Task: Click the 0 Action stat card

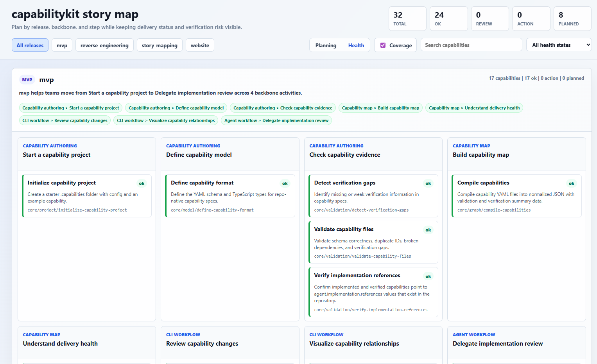Action: click(531, 18)
